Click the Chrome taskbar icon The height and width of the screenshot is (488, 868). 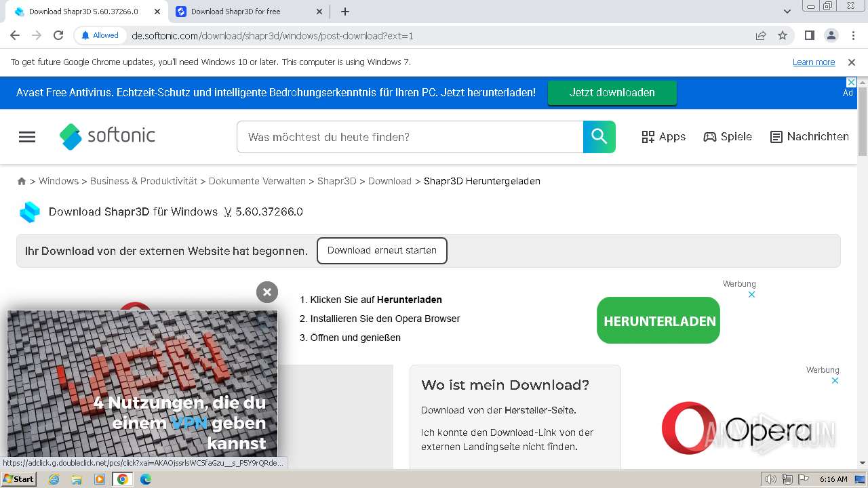[x=123, y=479]
